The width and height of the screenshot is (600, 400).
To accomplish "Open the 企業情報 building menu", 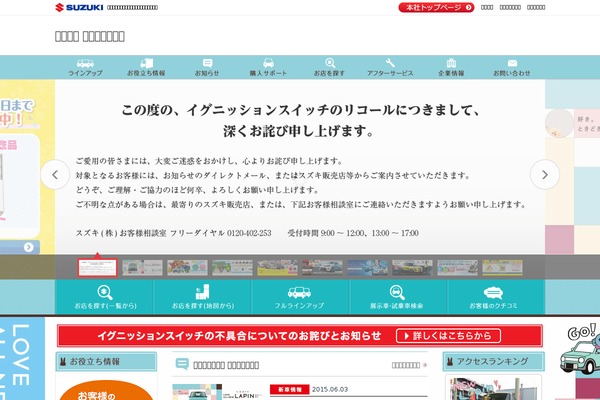I will (451, 68).
